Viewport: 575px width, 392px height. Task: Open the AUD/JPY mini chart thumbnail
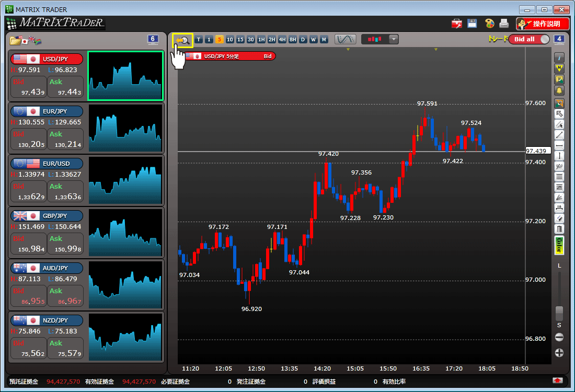[x=125, y=285]
